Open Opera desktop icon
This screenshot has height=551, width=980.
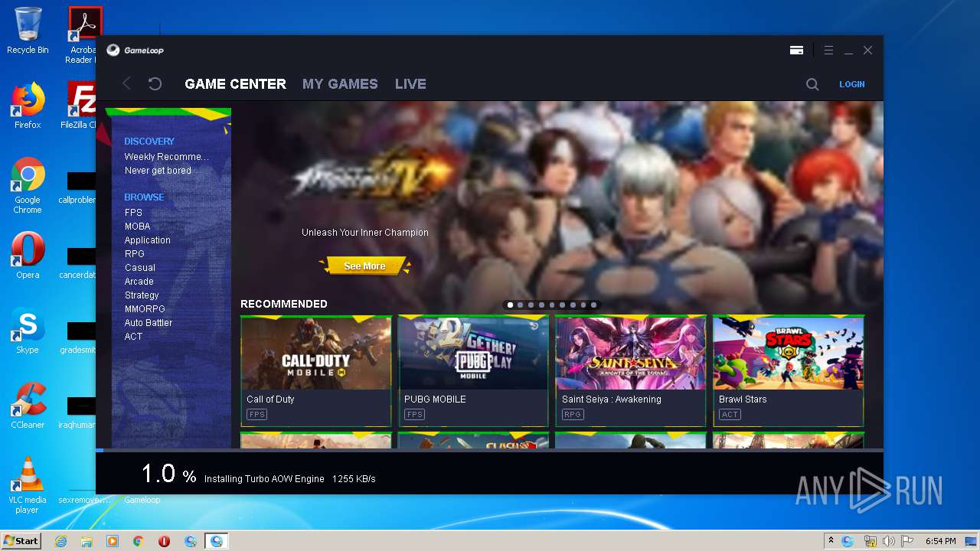point(28,256)
